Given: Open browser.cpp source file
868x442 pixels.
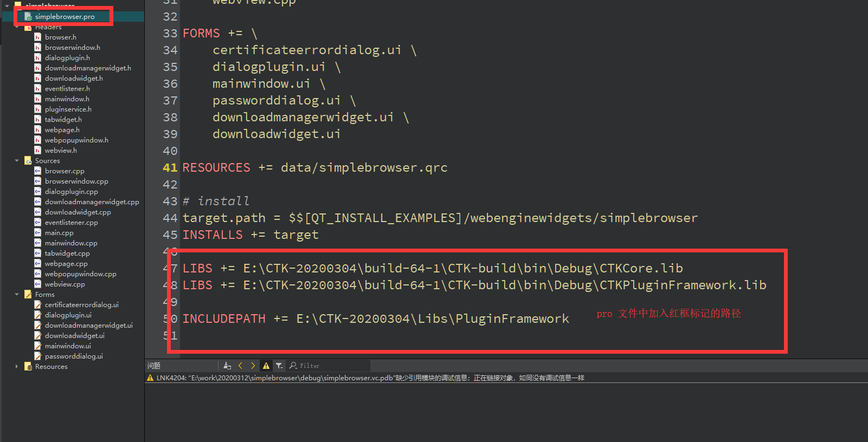Looking at the screenshot, I should tap(65, 171).
